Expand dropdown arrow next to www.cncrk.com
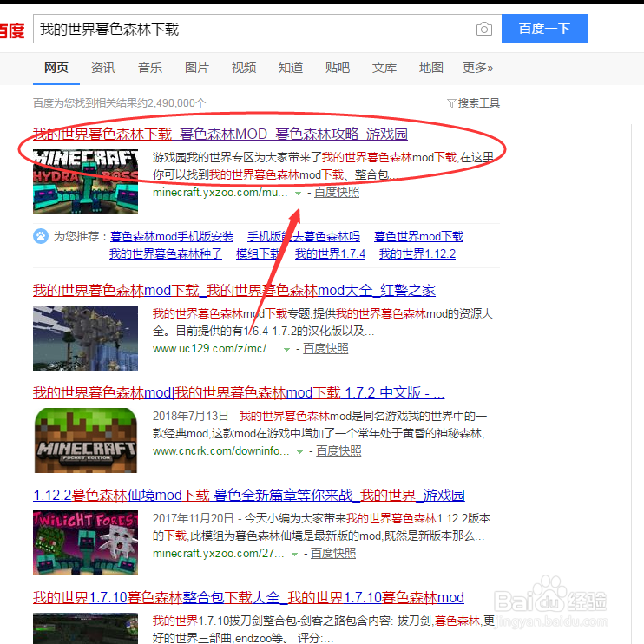This screenshot has width=644, height=644. click(x=299, y=451)
